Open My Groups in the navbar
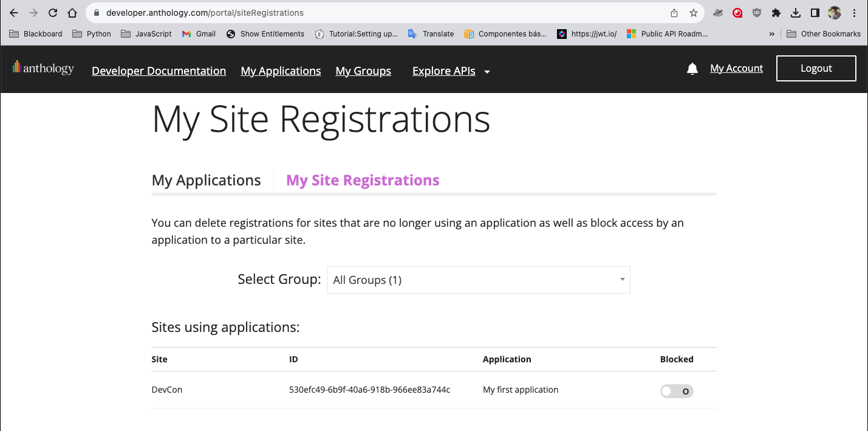 pos(363,71)
